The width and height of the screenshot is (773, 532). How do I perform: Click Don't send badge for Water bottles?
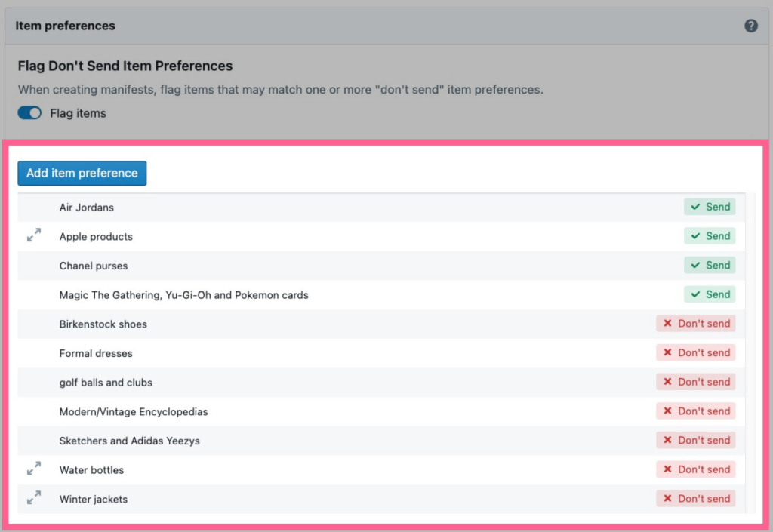(695, 469)
